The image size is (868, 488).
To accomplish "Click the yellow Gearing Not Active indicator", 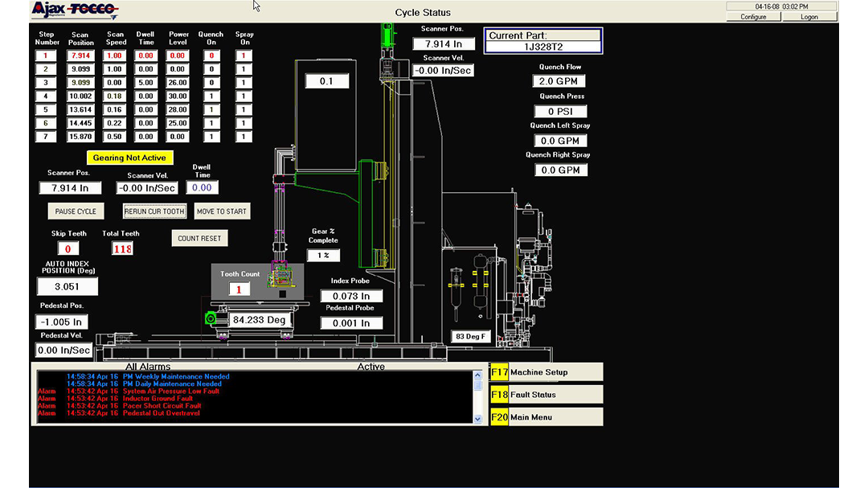I will pyautogui.click(x=129, y=158).
